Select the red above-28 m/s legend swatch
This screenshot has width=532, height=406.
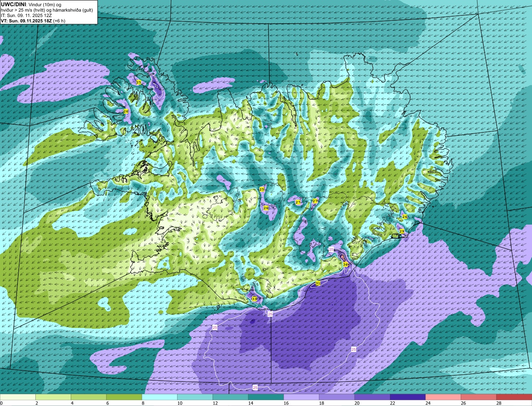point(514,397)
